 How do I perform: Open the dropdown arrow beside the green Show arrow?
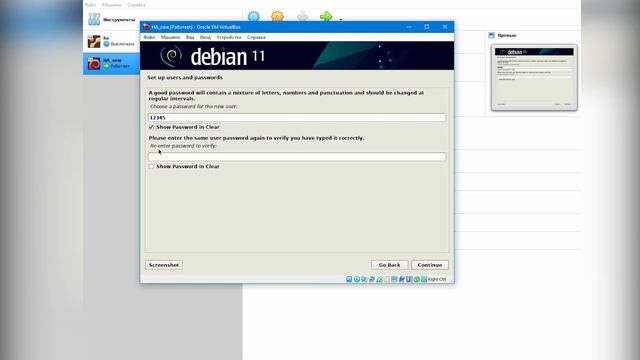(340, 19)
